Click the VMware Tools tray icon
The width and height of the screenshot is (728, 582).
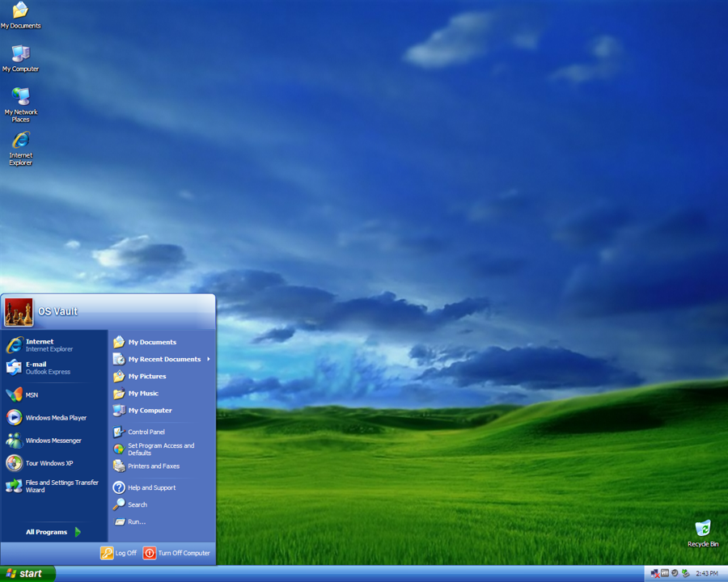[x=665, y=573]
